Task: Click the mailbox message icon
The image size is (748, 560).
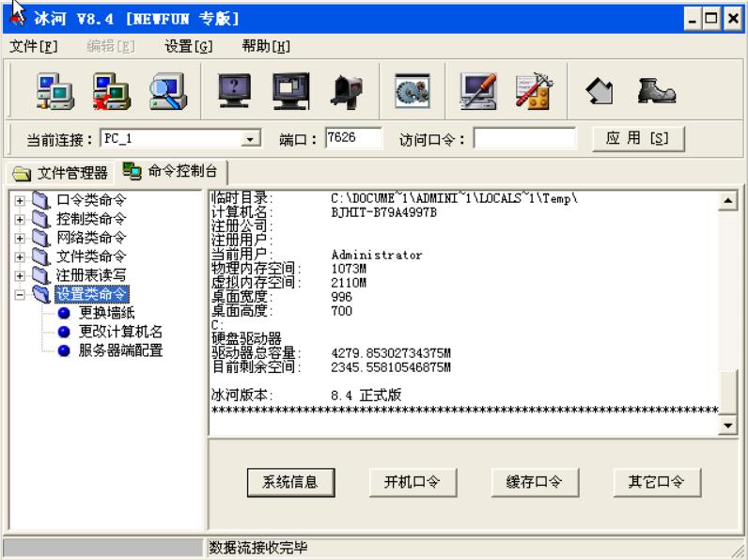Action: [347, 91]
